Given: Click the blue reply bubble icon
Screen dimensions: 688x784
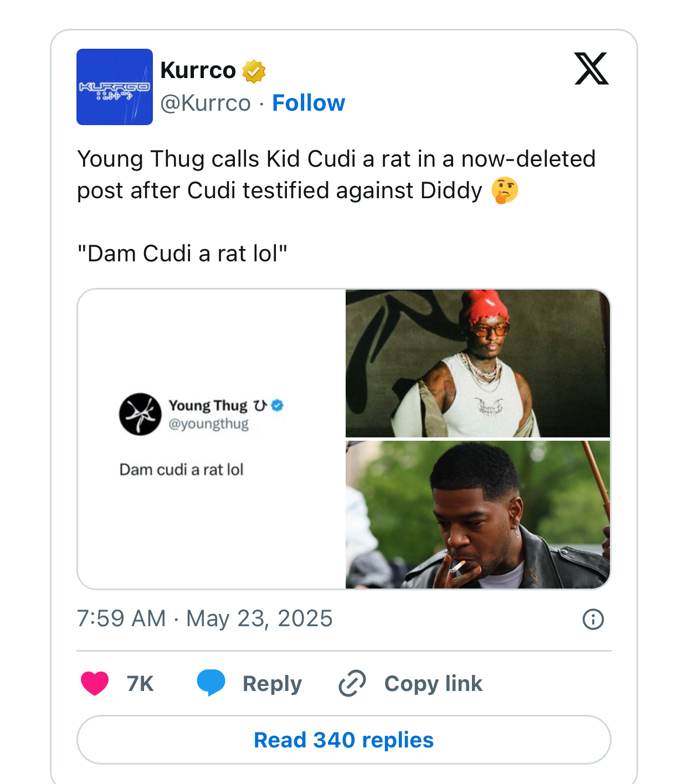Looking at the screenshot, I should click(211, 683).
